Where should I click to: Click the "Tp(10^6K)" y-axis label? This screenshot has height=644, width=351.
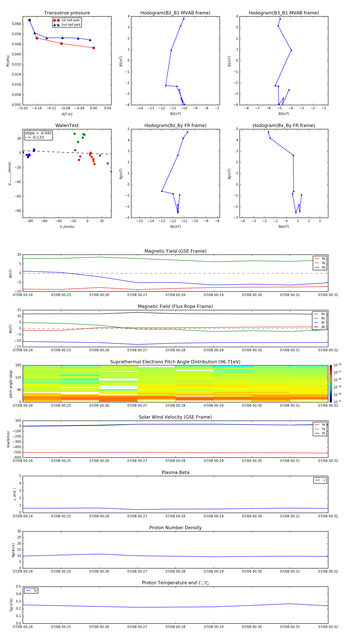(x=11, y=605)
